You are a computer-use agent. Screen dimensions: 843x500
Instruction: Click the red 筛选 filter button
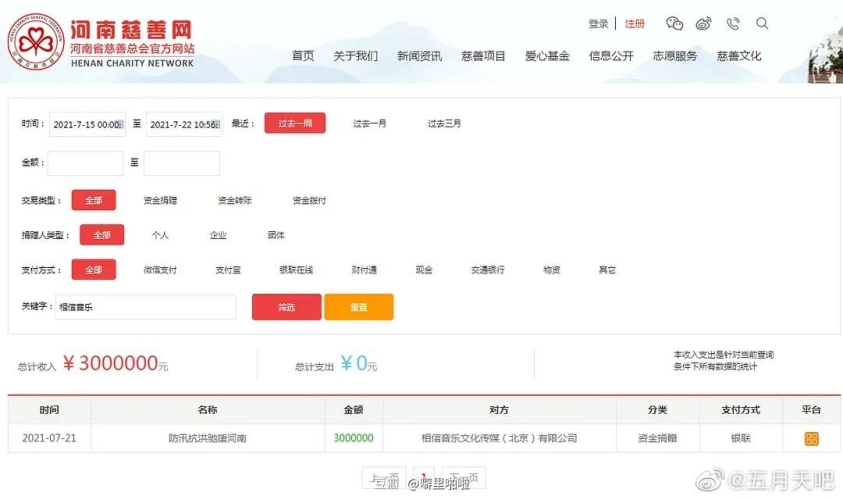tap(287, 307)
